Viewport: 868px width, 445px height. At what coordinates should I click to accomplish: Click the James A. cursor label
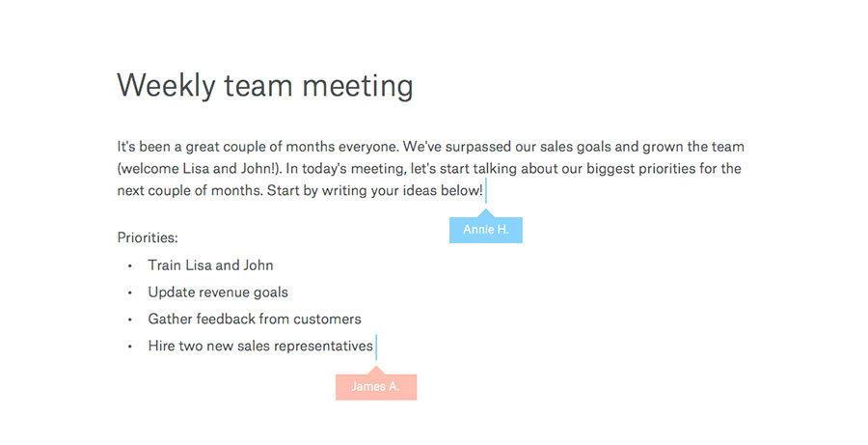pyautogui.click(x=376, y=386)
